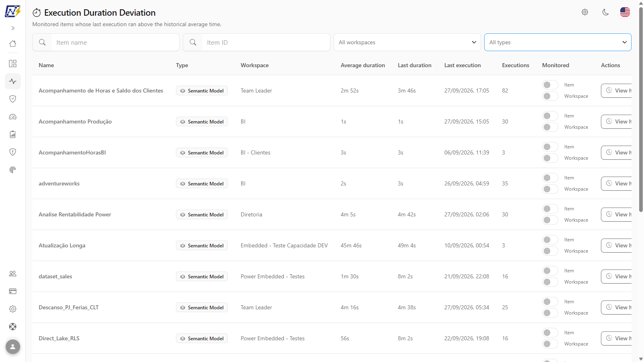Screen dimensions: 644x362
Task: Sort by Last execution column header
Action: (x=462, y=65)
